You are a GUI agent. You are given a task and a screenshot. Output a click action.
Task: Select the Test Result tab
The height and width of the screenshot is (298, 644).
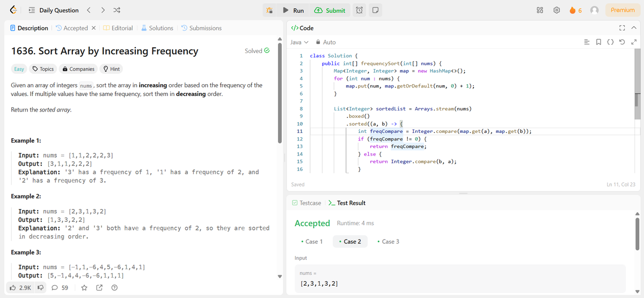tap(347, 203)
